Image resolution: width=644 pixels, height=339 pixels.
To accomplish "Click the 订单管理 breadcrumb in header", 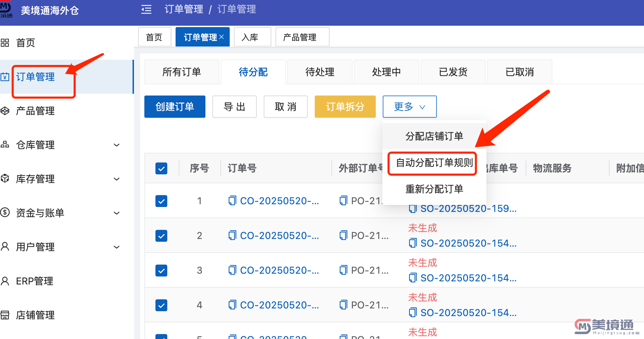I will [184, 9].
